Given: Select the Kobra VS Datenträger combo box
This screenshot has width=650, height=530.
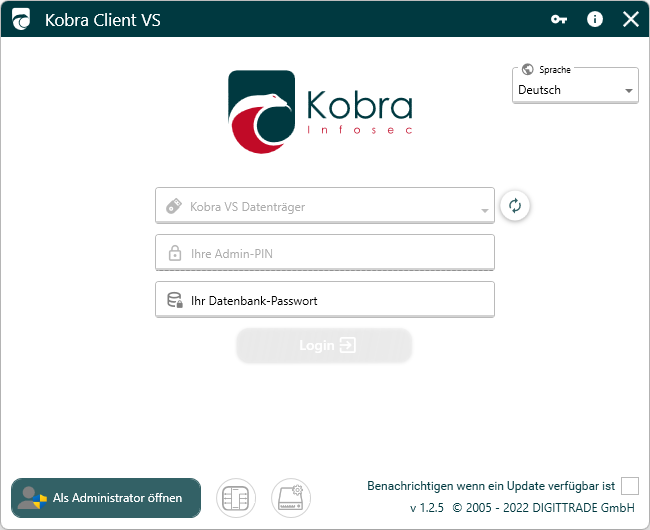Looking at the screenshot, I should tap(320, 206).
